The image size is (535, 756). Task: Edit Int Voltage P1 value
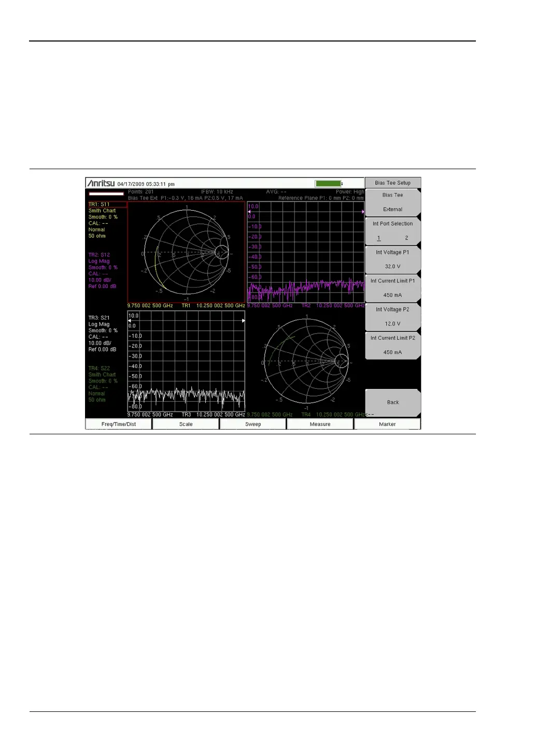tap(392, 259)
